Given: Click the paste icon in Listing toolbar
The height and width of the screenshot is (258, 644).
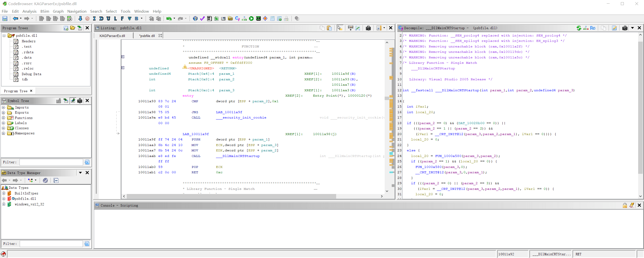Looking at the screenshot, I should coord(330,28).
